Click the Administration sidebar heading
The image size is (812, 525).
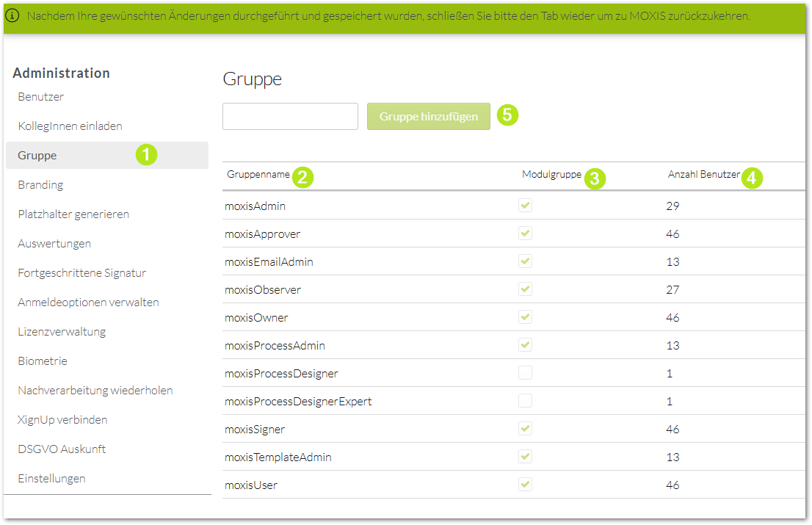coord(61,73)
